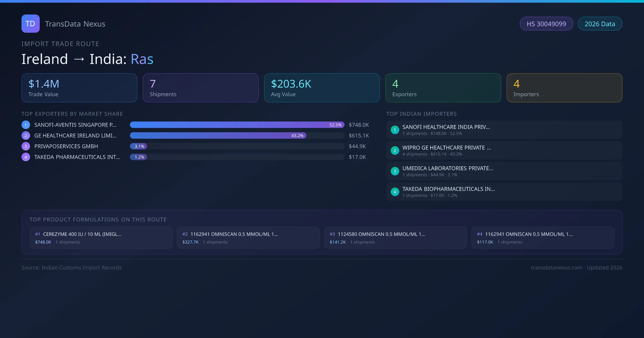Click the rank 2 exporter badge
Viewport: 644px width, 338px height.
26,135
